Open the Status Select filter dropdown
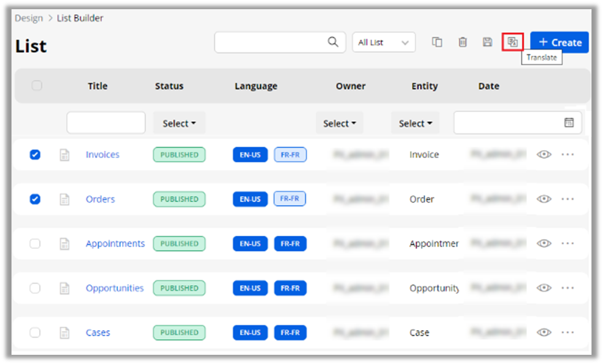Screen dimensions: 603x364 pyautogui.click(x=179, y=123)
